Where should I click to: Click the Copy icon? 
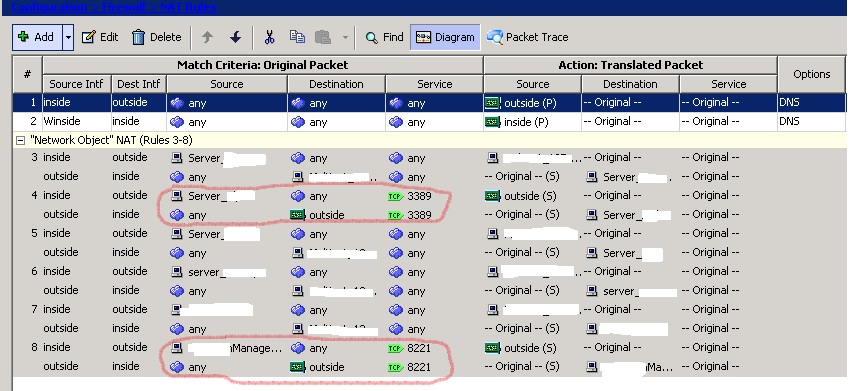pyautogui.click(x=297, y=37)
